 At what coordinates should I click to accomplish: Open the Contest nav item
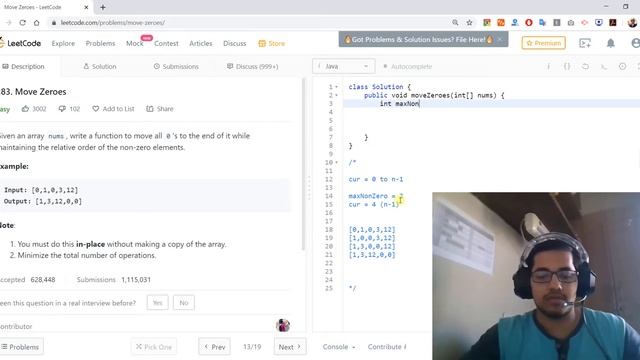(x=166, y=43)
